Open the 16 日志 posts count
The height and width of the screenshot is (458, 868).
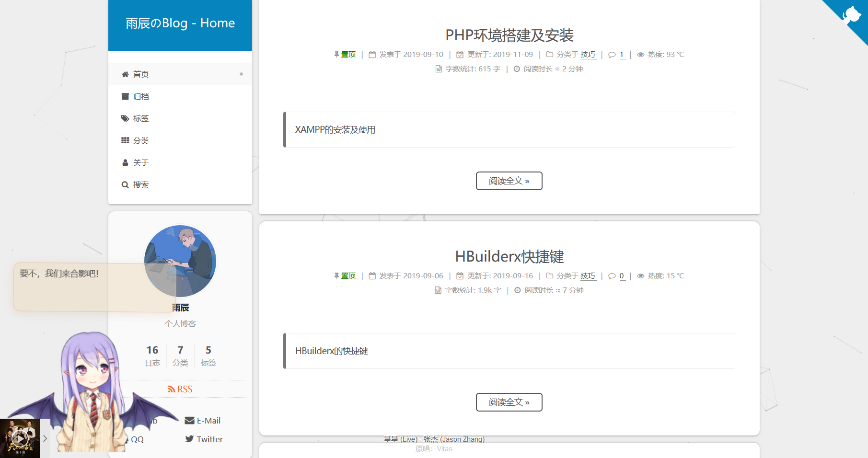[x=152, y=356]
